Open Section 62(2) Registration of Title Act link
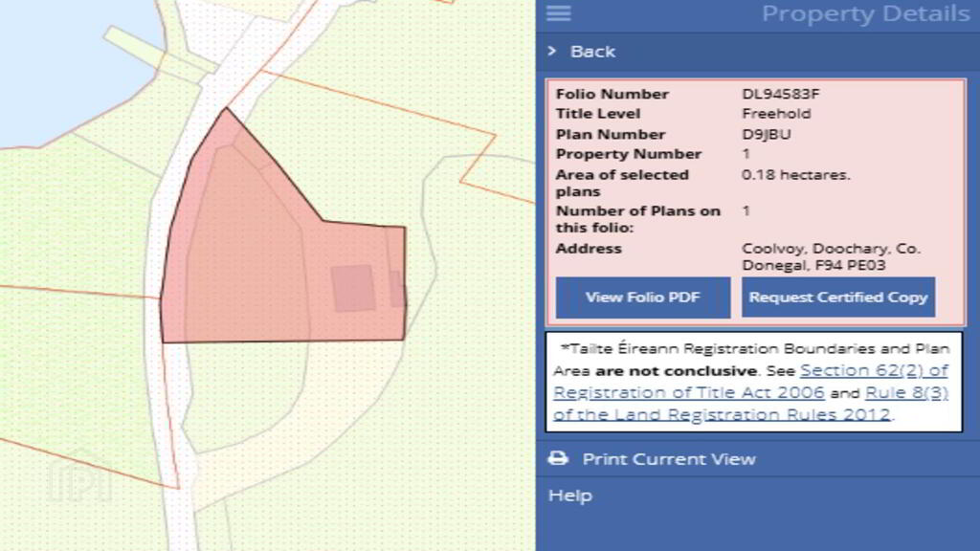The width and height of the screenshot is (980, 551). pyautogui.click(x=874, y=370)
